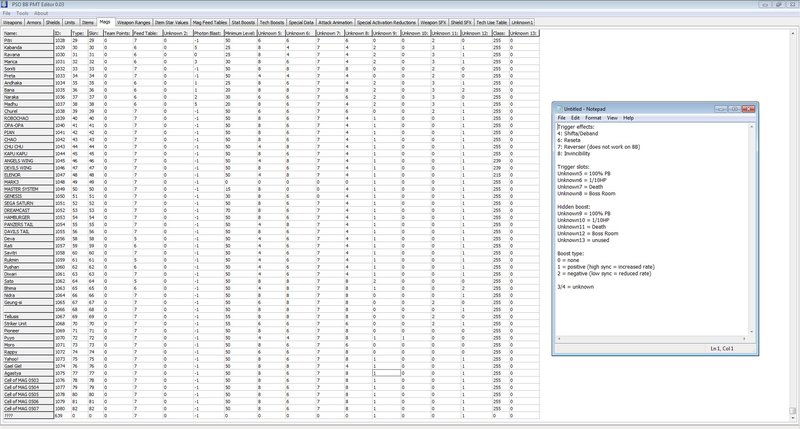Select the Cell of MAG 0507 row
Viewport: 800px width, 429px height.
coord(28,409)
